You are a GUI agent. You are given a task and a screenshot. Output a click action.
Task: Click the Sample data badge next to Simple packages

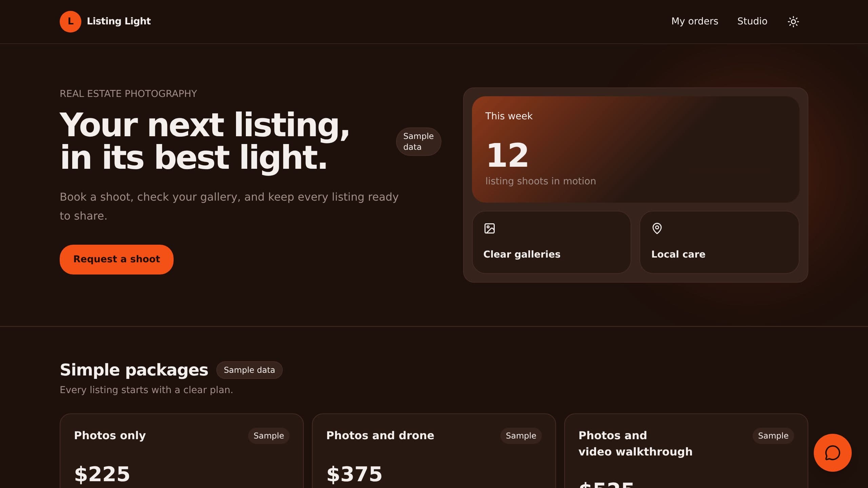(249, 370)
